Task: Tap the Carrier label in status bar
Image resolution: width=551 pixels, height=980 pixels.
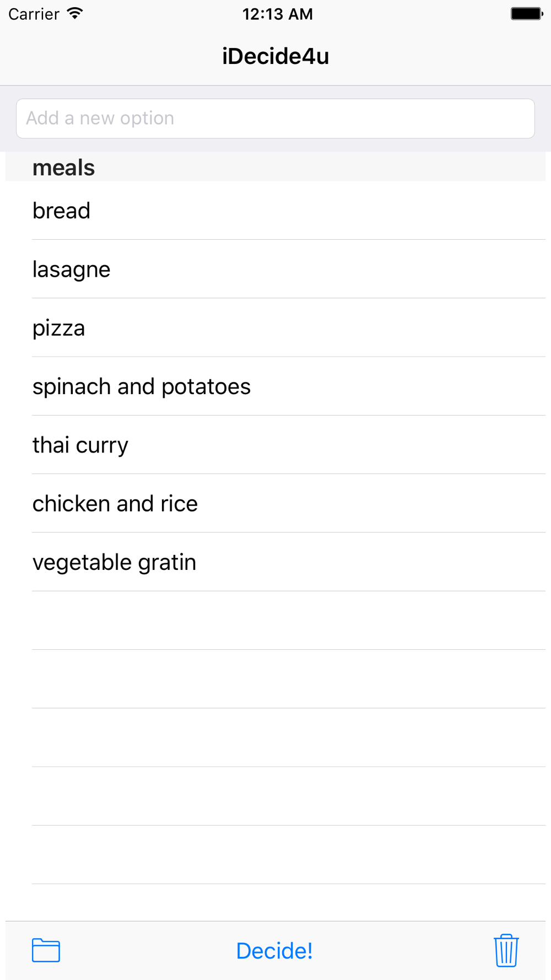Action: [34, 14]
